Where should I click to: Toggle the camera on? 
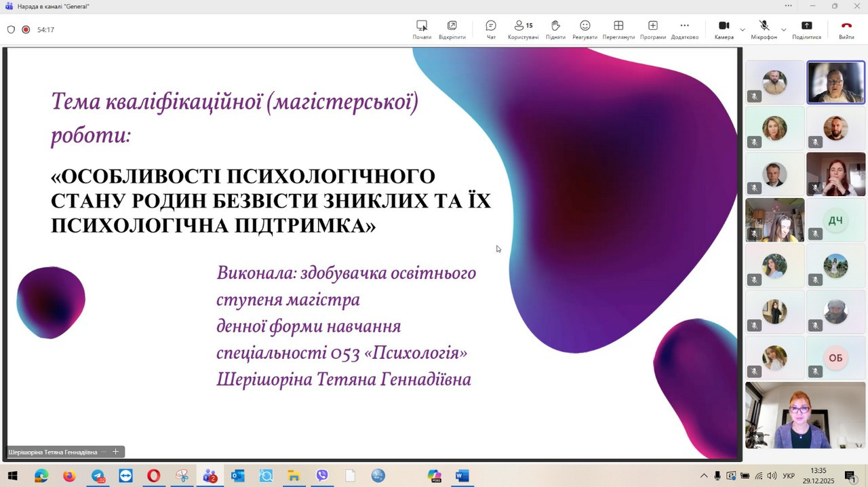coord(724,29)
